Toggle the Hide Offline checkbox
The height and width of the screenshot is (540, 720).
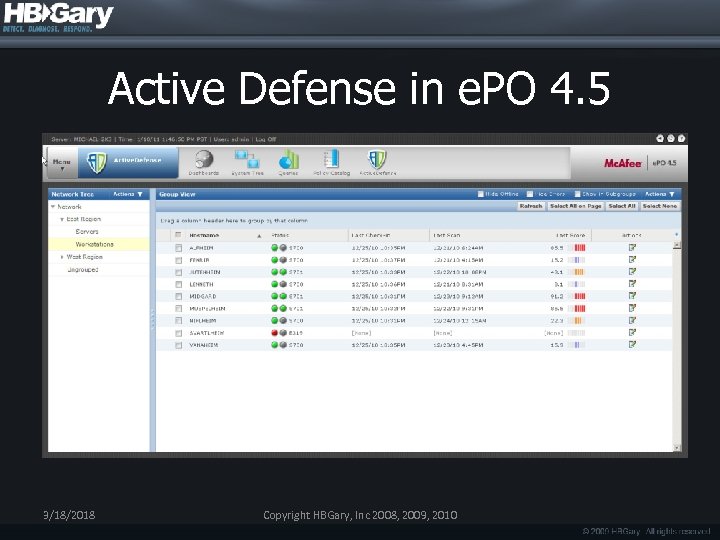tap(481, 194)
